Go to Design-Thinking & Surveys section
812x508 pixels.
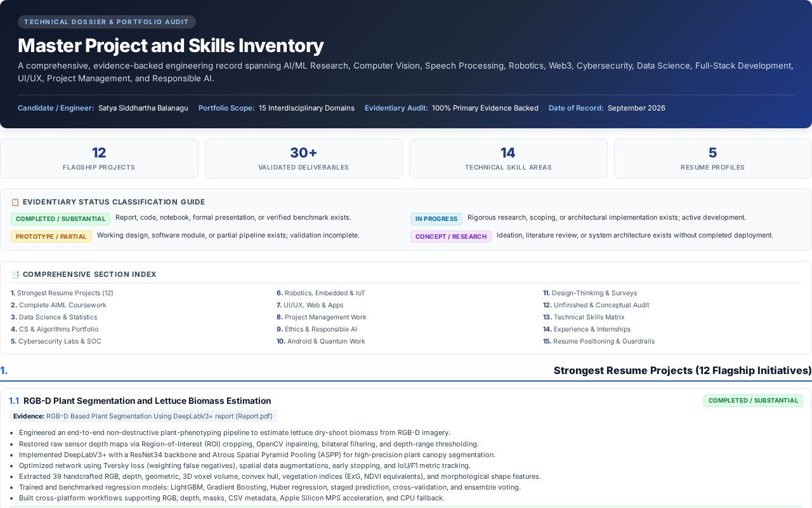pyautogui.click(x=590, y=293)
